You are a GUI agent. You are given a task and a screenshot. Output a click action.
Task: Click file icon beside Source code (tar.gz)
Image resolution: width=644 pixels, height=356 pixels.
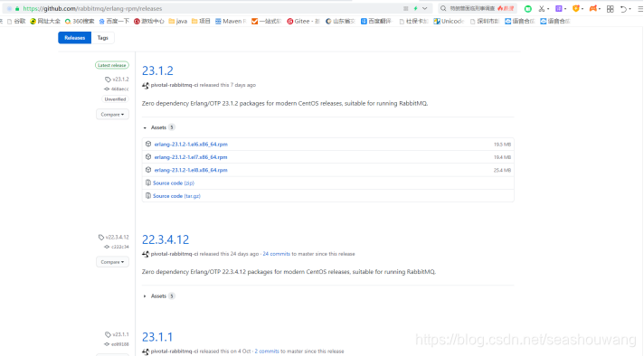pos(148,196)
